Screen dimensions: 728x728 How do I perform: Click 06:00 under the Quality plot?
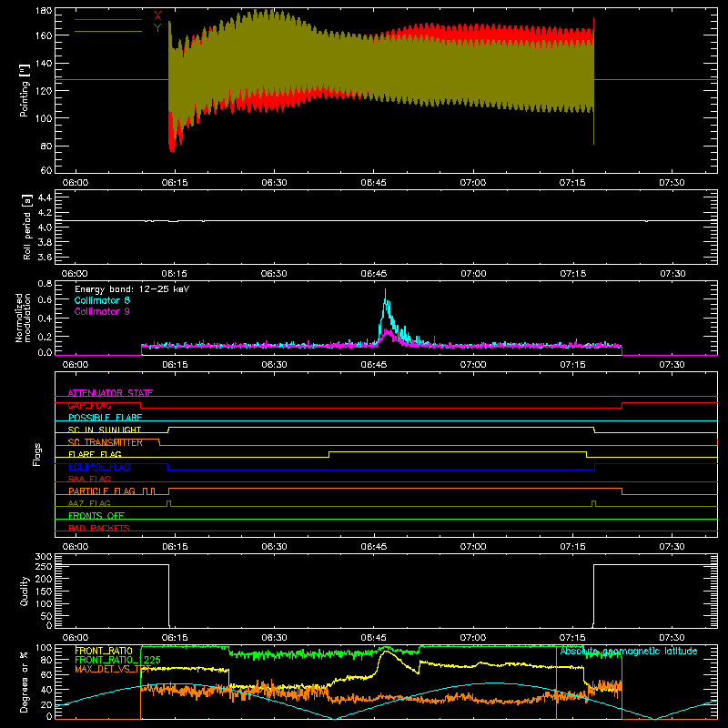pyautogui.click(x=76, y=638)
